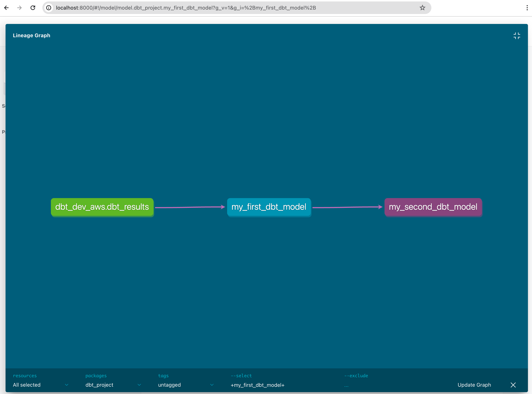Reload the dbt docs page
The width and height of the screenshot is (532, 394).
point(33,8)
